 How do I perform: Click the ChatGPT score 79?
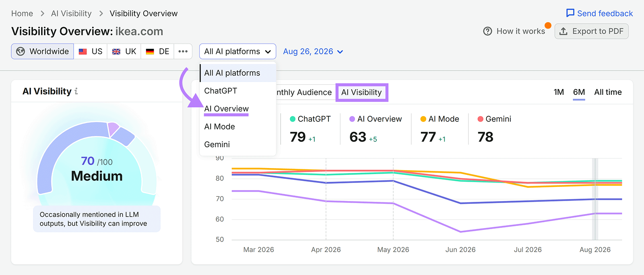pyautogui.click(x=298, y=137)
